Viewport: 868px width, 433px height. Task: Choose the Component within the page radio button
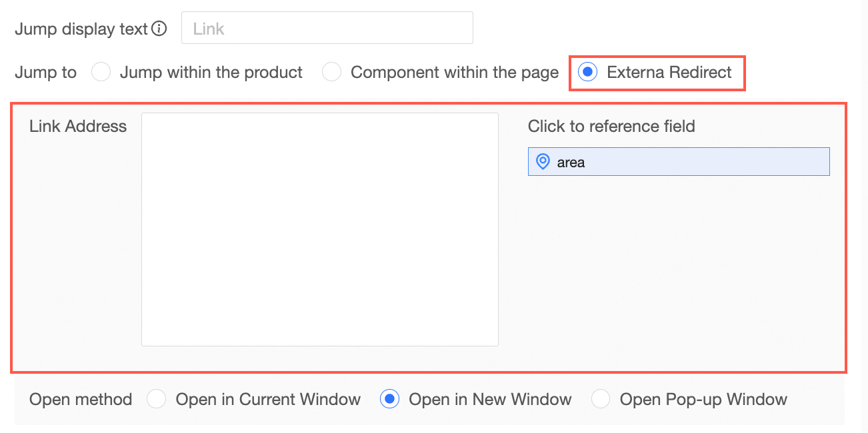tap(331, 72)
